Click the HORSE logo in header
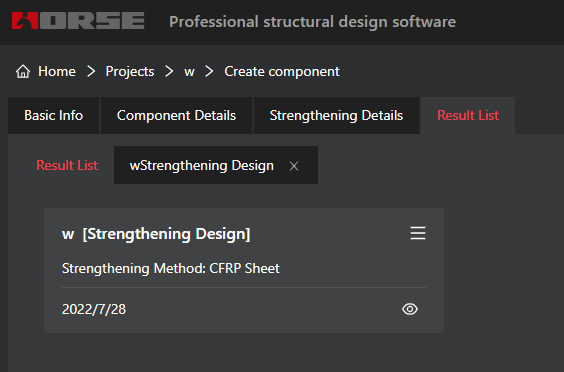The image size is (564, 372). point(78,21)
